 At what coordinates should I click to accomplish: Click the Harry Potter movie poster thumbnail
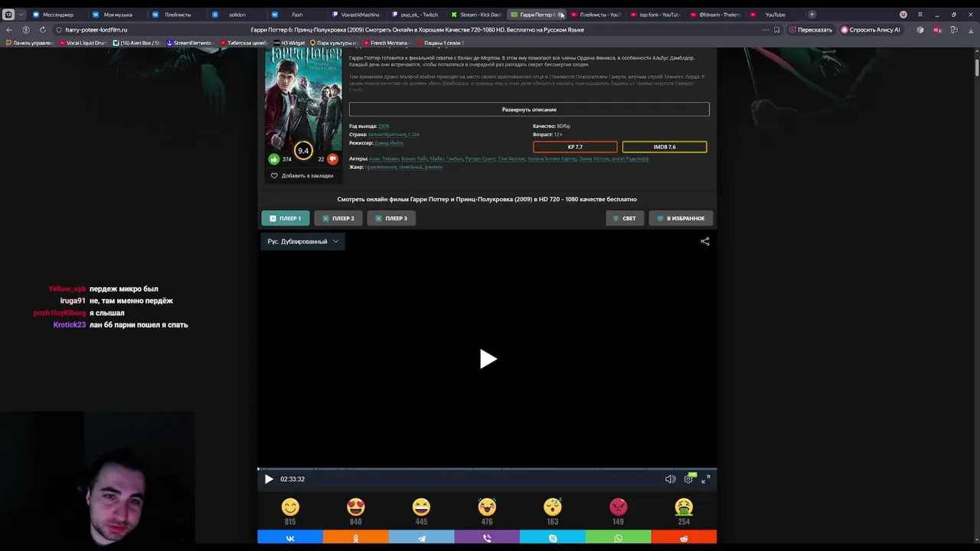pyautogui.click(x=303, y=98)
